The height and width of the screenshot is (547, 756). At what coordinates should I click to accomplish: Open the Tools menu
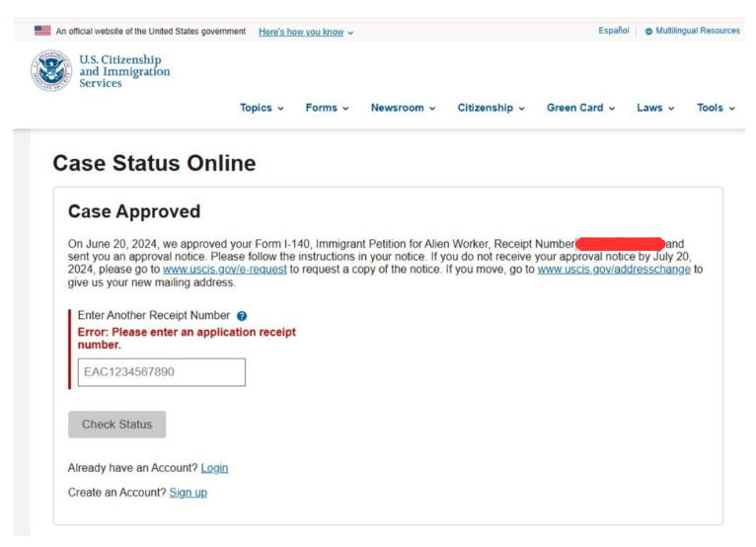[x=716, y=109]
